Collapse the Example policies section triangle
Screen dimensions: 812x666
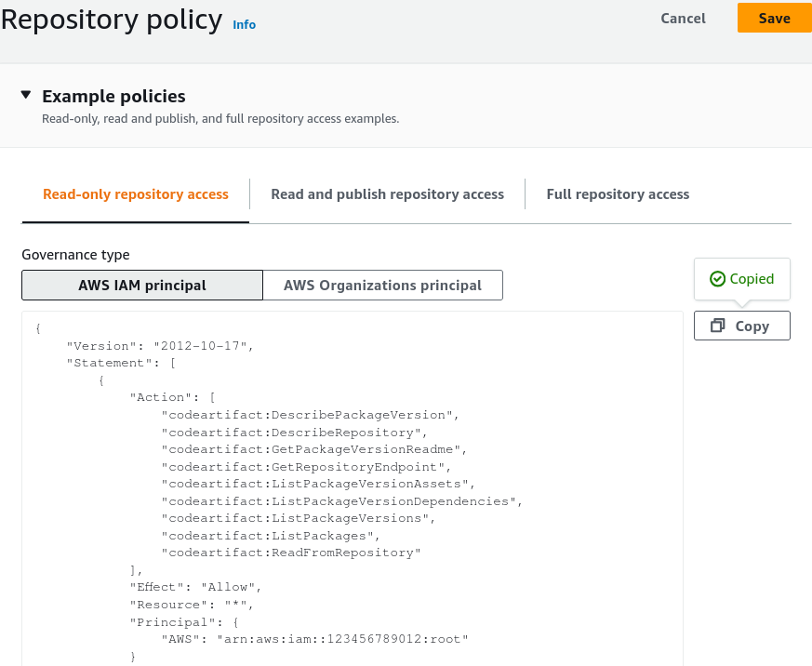(26, 95)
